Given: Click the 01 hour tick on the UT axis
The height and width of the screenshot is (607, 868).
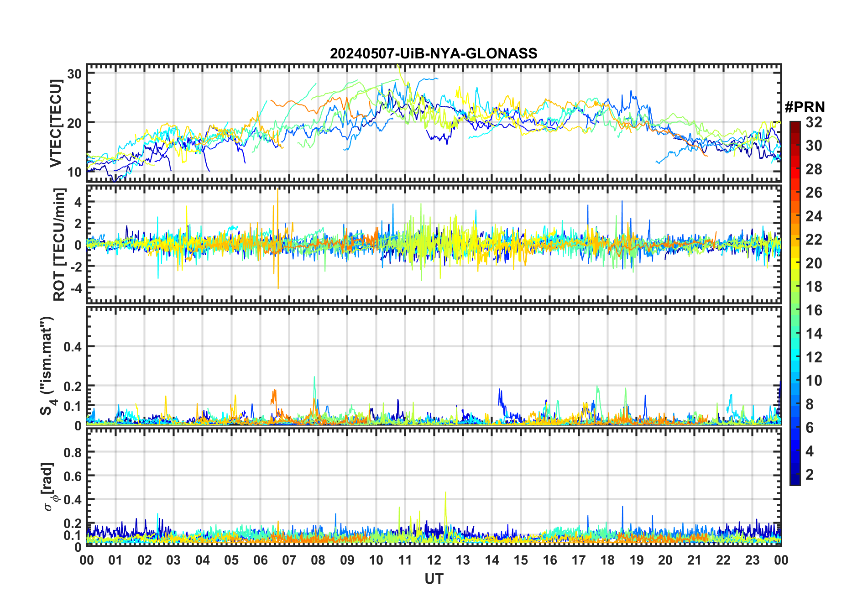Looking at the screenshot, I should [x=115, y=560].
